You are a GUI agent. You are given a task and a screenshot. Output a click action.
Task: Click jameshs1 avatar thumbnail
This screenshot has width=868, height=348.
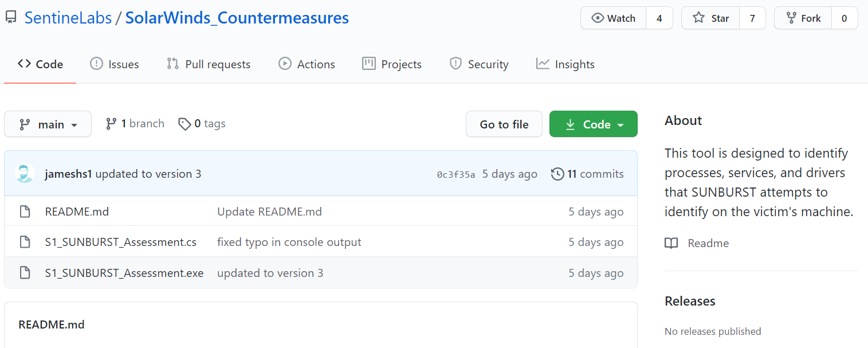click(25, 174)
